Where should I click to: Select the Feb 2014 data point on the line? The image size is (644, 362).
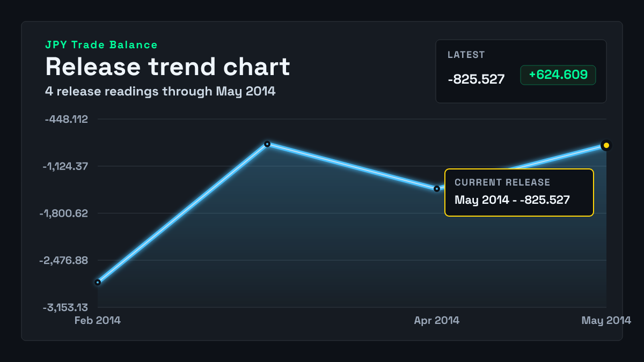point(98,282)
